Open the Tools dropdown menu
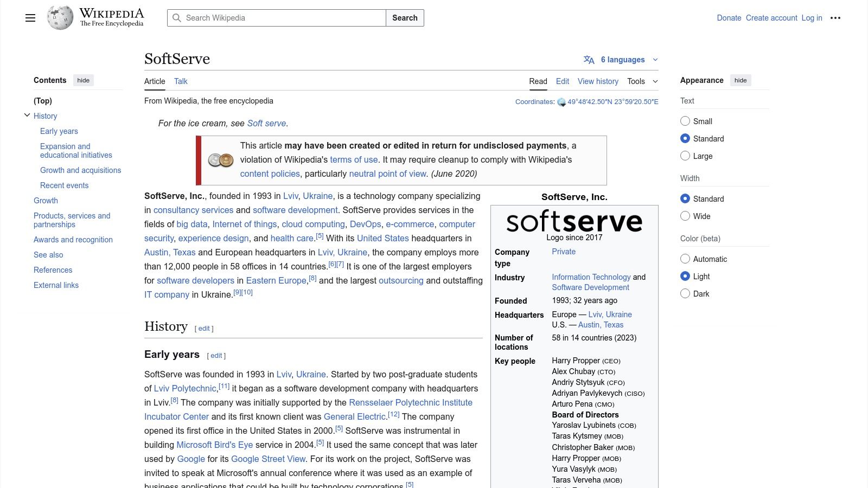Viewport: 868px width, 488px height. click(x=642, y=81)
